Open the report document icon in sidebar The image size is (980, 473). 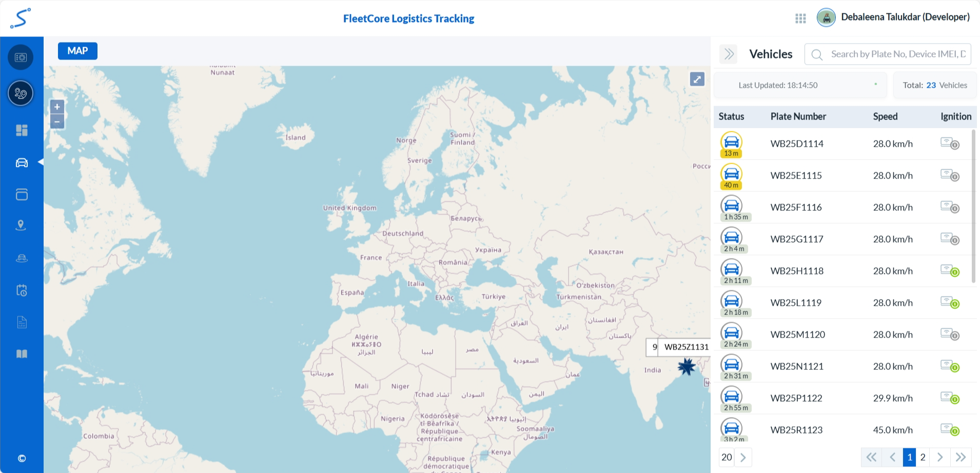[x=22, y=322]
